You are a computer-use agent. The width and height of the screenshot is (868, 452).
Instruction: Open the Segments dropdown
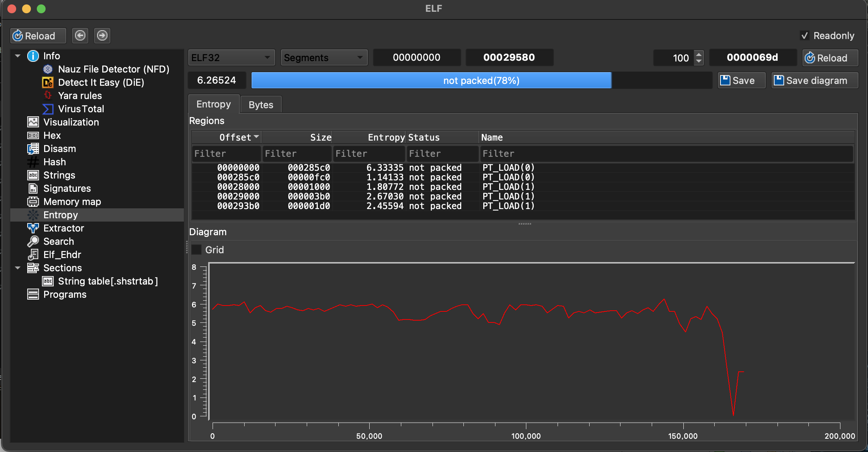pos(324,58)
